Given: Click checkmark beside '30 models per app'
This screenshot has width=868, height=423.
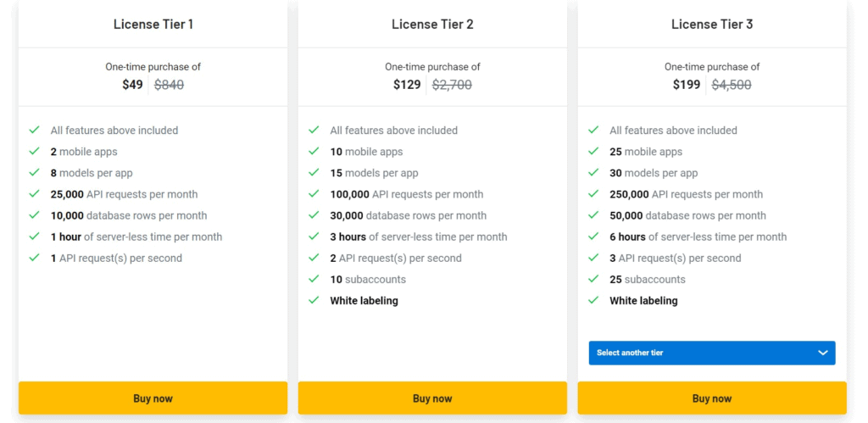Looking at the screenshot, I should point(594,173).
